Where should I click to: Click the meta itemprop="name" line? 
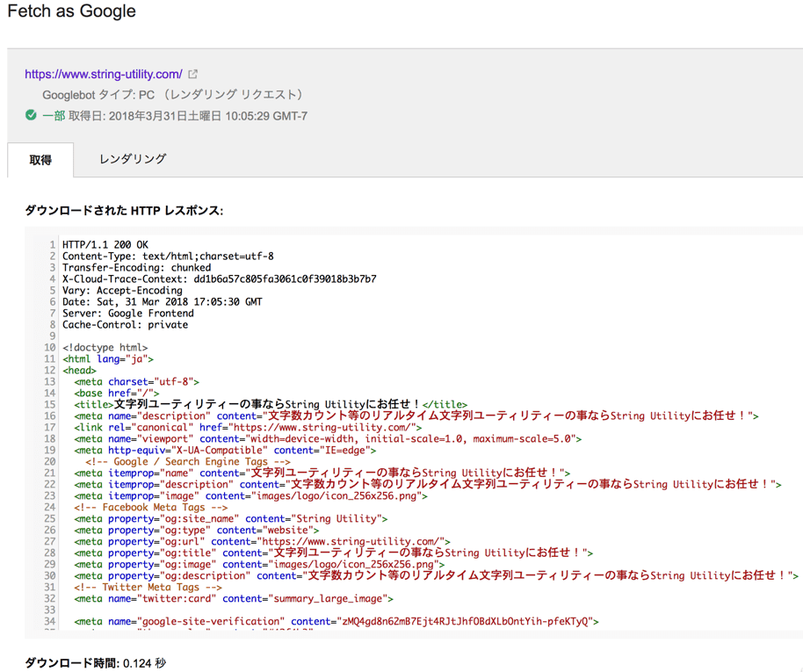[x=322, y=473]
